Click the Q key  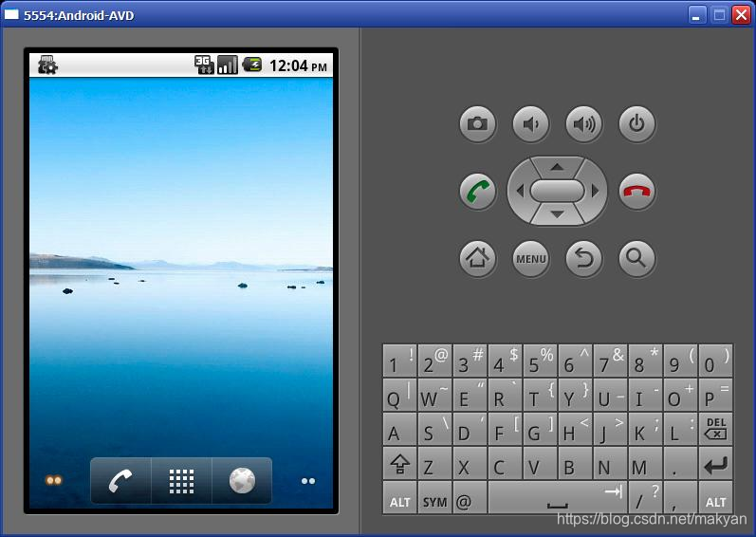[399, 395]
